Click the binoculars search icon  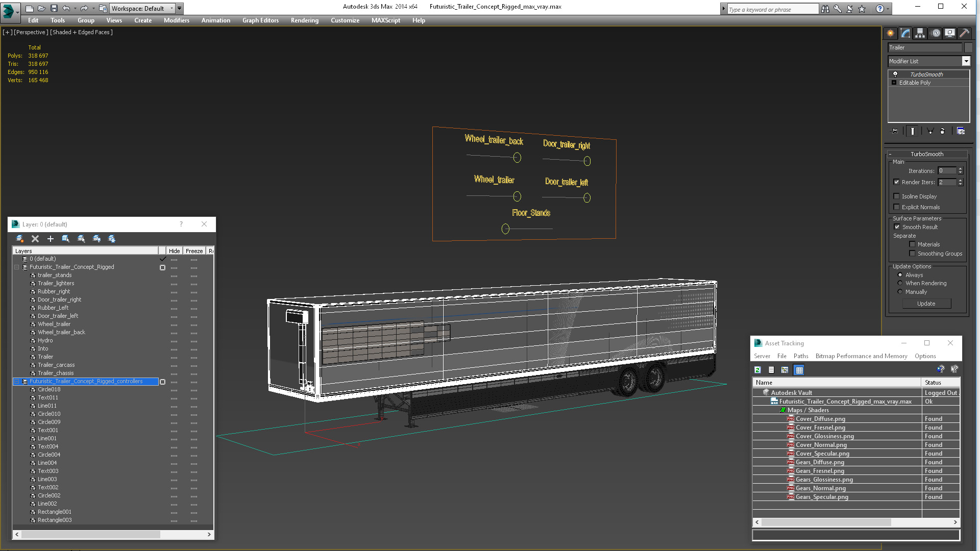click(x=825, y=9)
